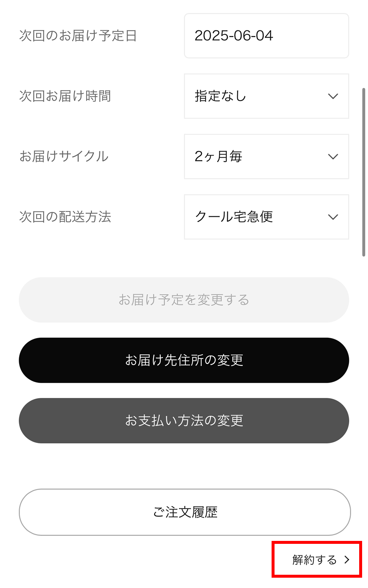Open the クール宅急便 shipping method dropdown
This screenshot has height=588, width=368.
[x=266, y=217]
